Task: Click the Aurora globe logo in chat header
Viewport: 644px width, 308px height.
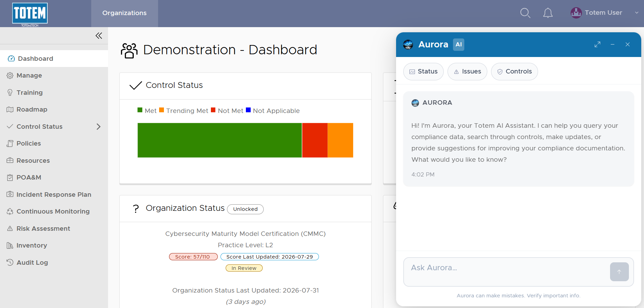Action: tap(408, 45)
